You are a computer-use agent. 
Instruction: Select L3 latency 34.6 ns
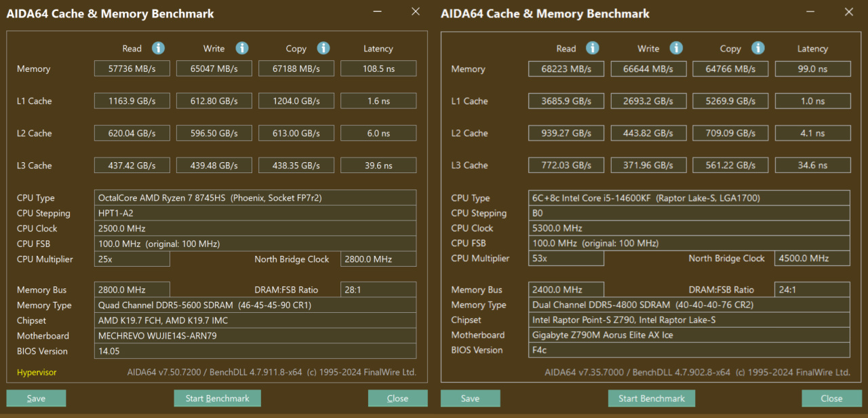[x=812, y=166]
